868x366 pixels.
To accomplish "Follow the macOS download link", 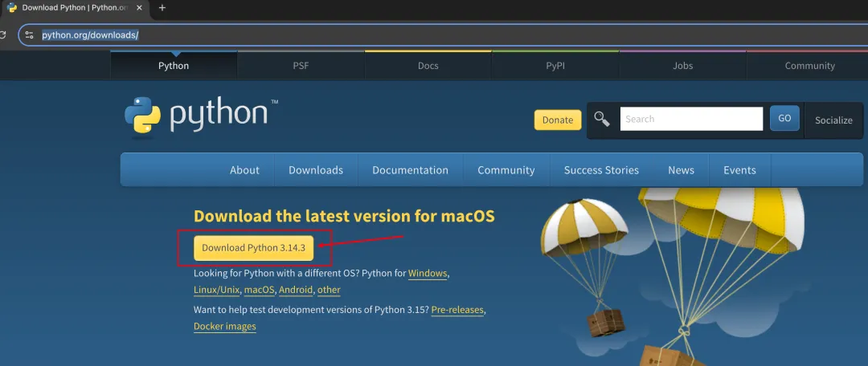I will 259,290.
